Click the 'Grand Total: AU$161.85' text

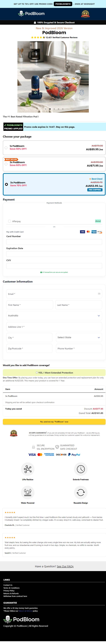pyautogui.click(x=91, y=413)
